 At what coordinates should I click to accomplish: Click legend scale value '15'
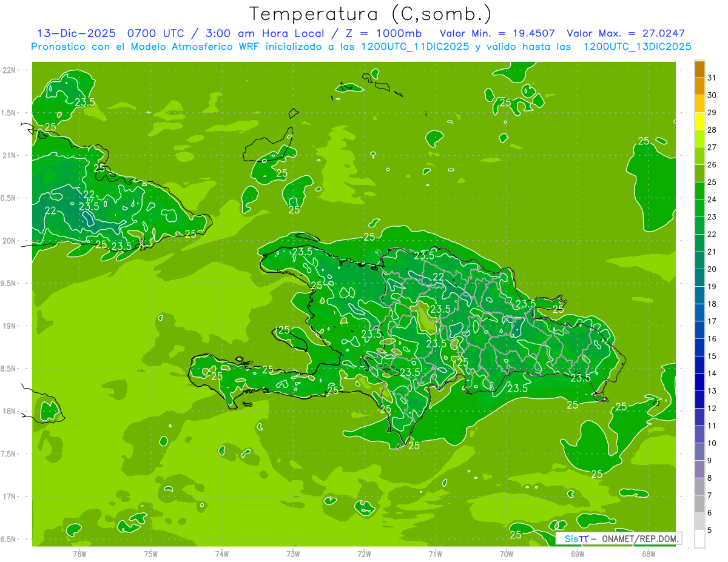coord(712,356)
